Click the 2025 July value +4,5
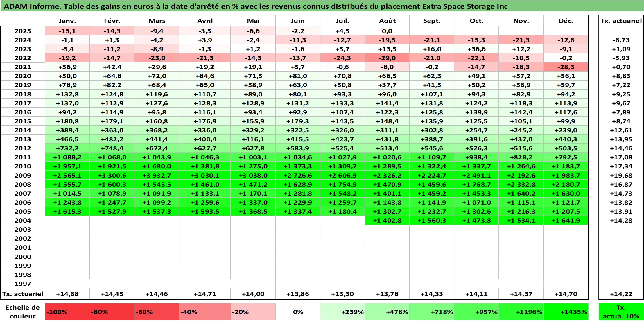The width and height of the screenshot is (644, 321). coord(342,31)
